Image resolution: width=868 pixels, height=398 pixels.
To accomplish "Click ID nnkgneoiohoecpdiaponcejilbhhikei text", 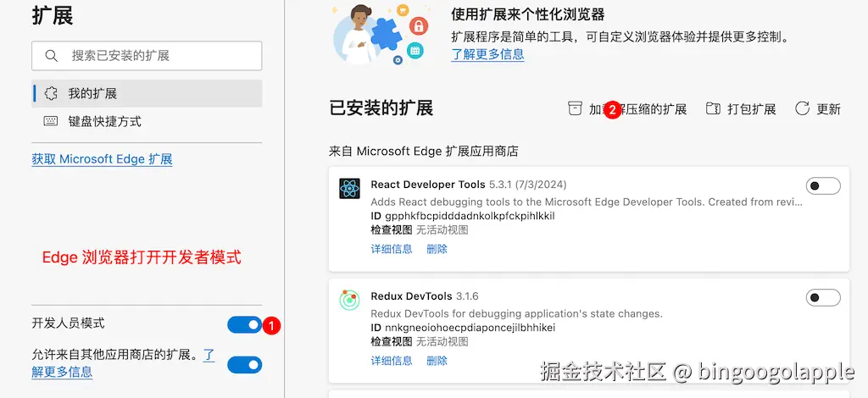I will pos(463,327).
